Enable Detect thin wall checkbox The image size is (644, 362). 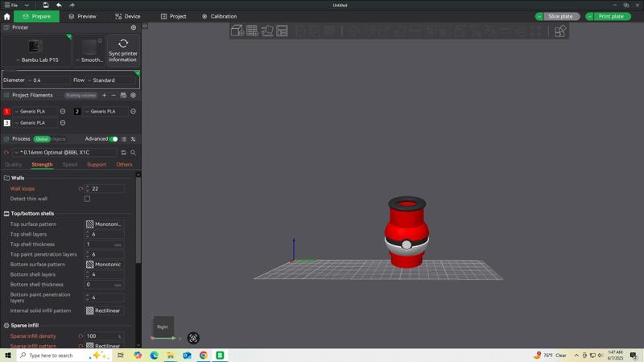coord(87,199)
